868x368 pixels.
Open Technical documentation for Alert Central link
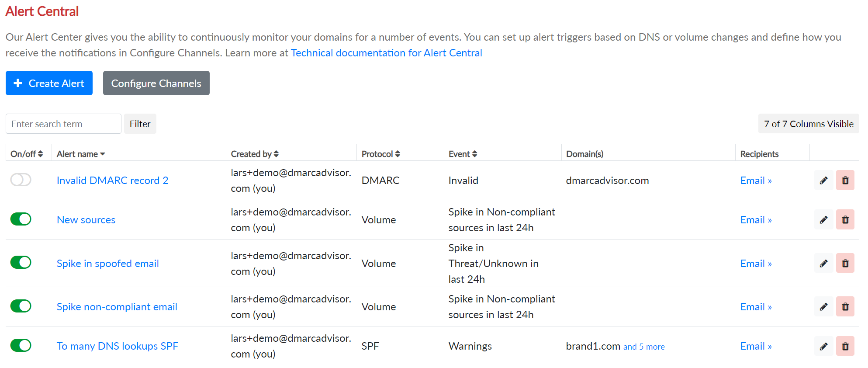click(386, 53)
